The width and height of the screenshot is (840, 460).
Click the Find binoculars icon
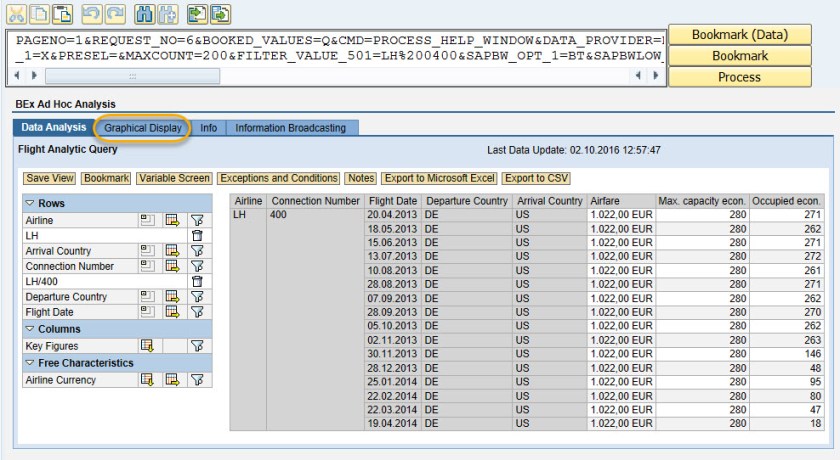coord(143,14)
